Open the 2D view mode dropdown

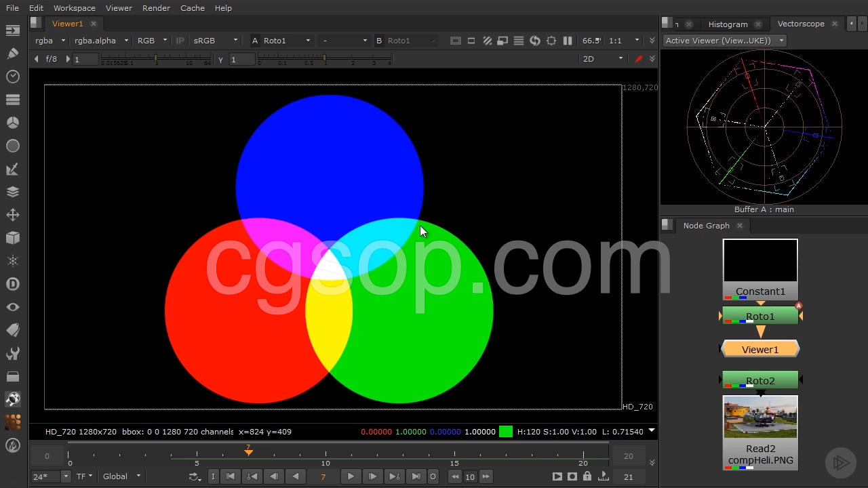602,59
